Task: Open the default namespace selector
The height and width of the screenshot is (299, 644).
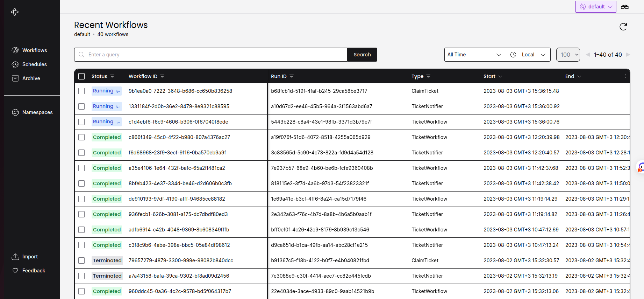Action: 596,7
